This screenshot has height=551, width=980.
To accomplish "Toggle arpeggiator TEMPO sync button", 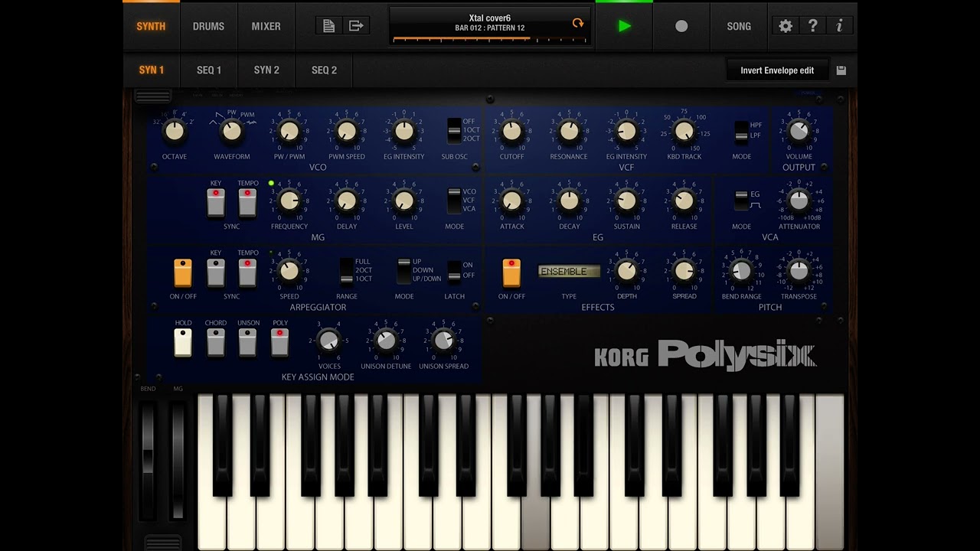I will pyautogui.click(x=247, y=272).
